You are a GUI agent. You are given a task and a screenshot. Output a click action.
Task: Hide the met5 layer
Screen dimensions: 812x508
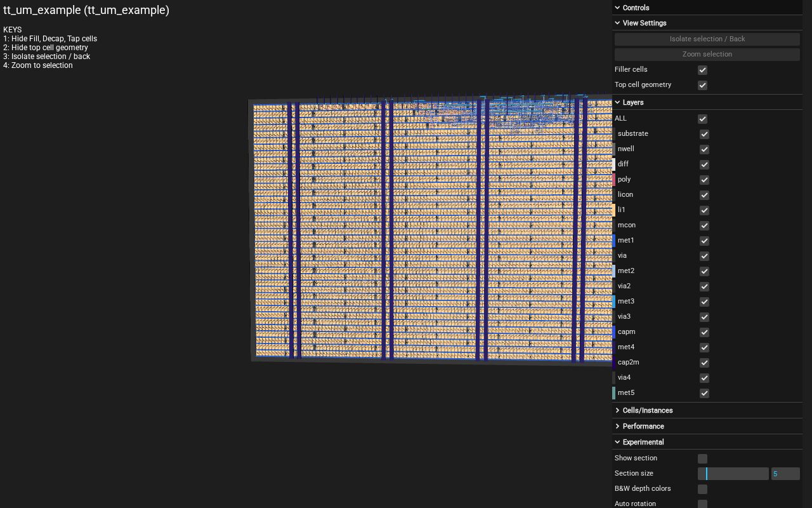point(704,393)
